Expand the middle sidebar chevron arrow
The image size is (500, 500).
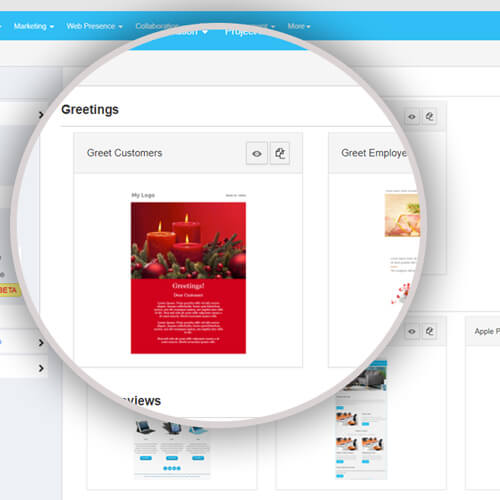pyautogui.click(x=41, y=343)
